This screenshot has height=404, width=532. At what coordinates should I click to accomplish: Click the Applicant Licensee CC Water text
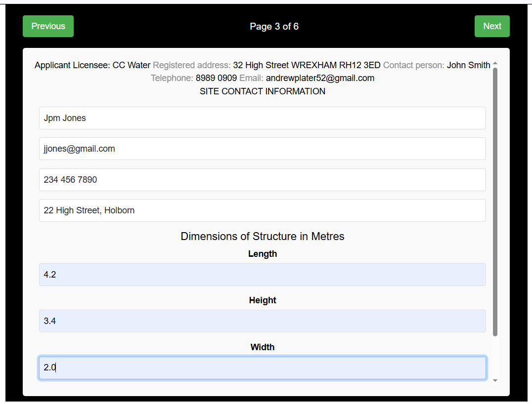[92, 65]
